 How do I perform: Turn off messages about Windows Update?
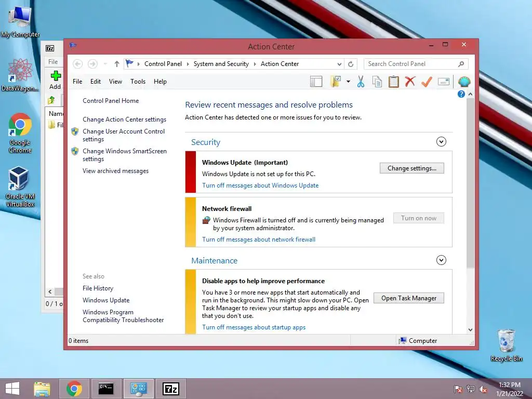(x=260, y=185)
